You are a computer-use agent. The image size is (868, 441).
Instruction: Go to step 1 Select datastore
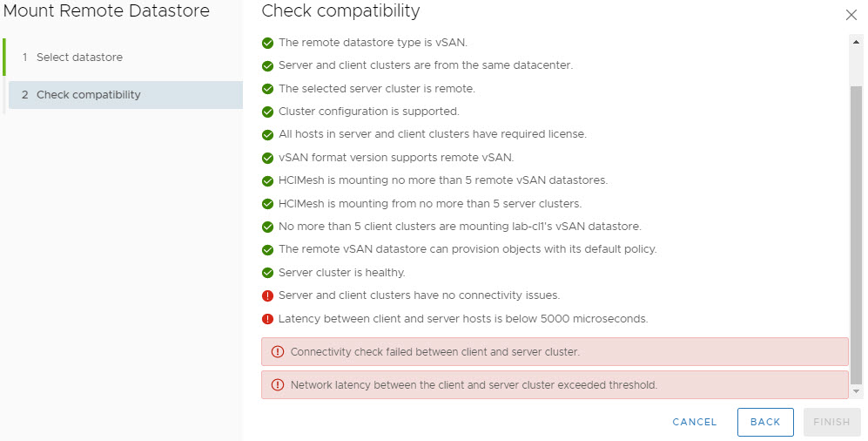pyautogui.click(x=79, y=58)
